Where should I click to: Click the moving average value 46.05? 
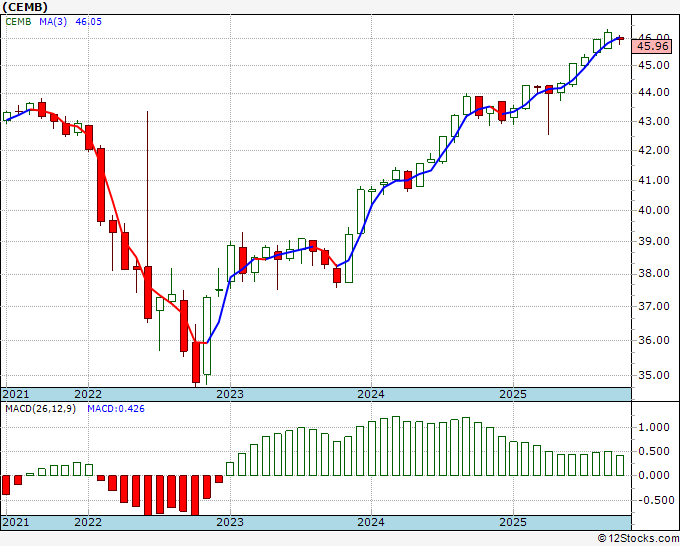[88, 22]
